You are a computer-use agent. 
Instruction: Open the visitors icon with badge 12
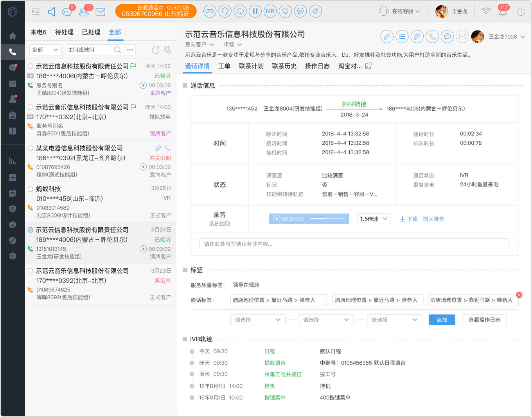(x=84, y=12)
